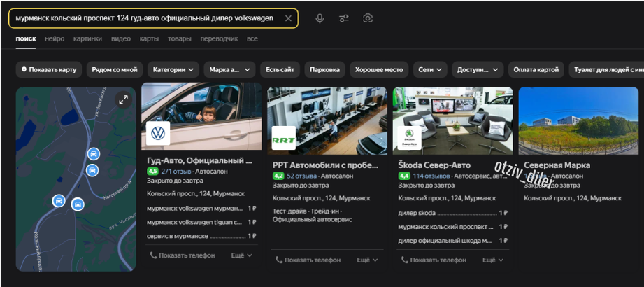This screenshot has width=644, height=287.
Task: Click the дилер skoda offer row
Action: tap(453, 213)
